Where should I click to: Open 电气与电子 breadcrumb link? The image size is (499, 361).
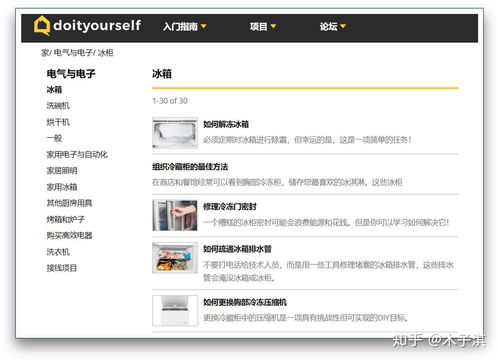(73, 53)
